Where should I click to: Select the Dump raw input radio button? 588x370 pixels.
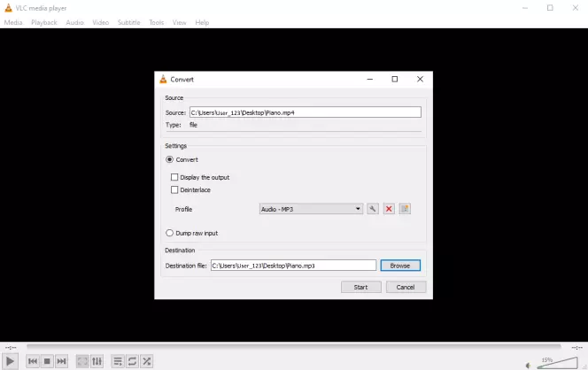pyautogui.click(x=169, y=233)
